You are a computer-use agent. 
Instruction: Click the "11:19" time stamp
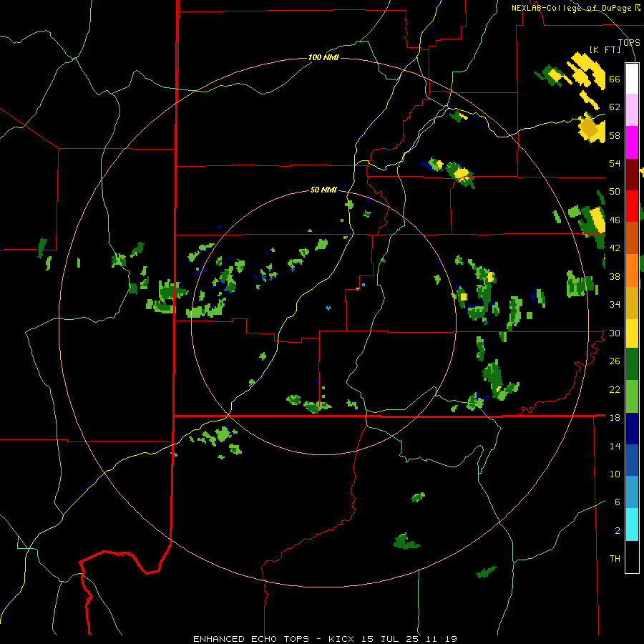(x=441, y=639)
